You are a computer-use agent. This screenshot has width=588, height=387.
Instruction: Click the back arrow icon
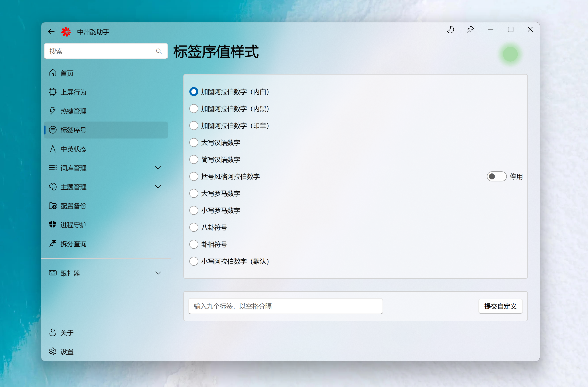51,32
